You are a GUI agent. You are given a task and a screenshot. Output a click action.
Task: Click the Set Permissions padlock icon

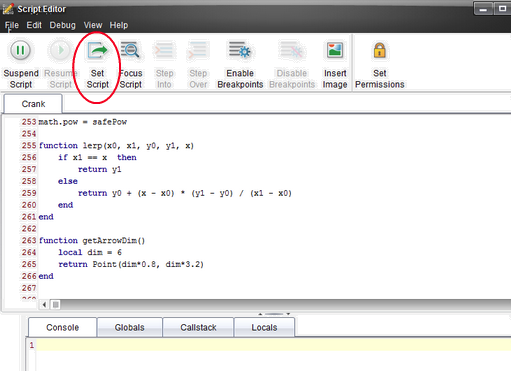[380, 51]
